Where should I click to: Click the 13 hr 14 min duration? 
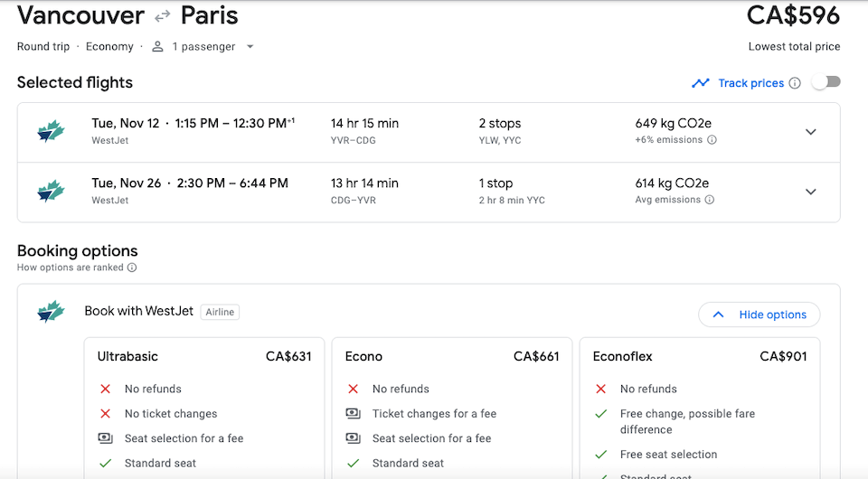pos(364,183)
